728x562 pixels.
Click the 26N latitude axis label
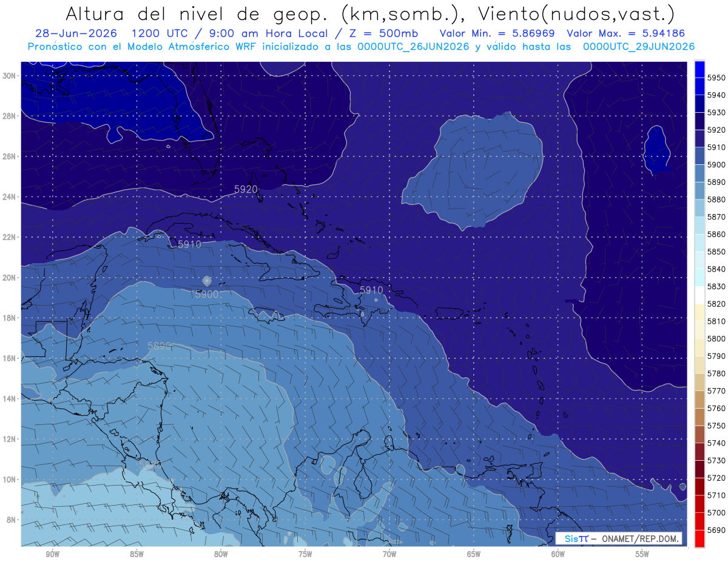click(9, 156)
